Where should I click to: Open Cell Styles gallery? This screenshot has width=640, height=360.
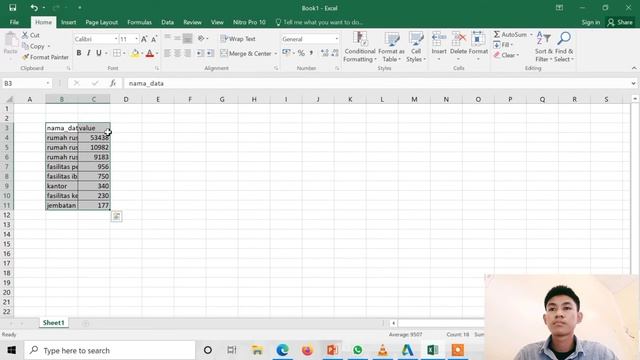416,47
